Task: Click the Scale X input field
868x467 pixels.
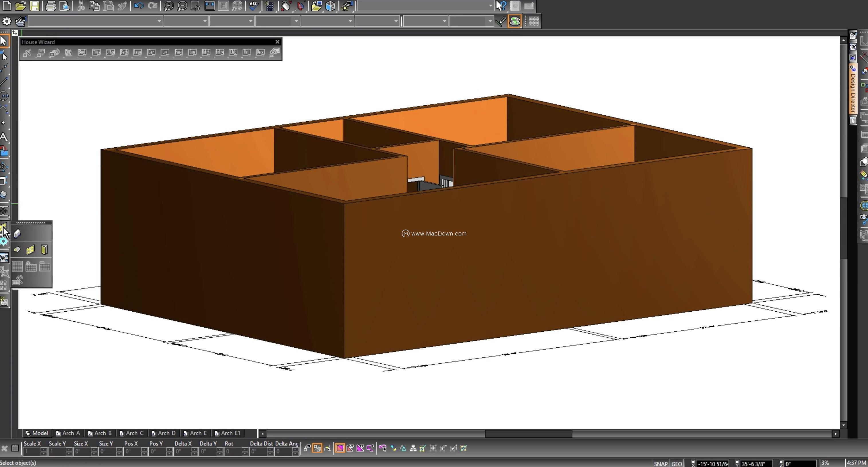Action: 32,452
